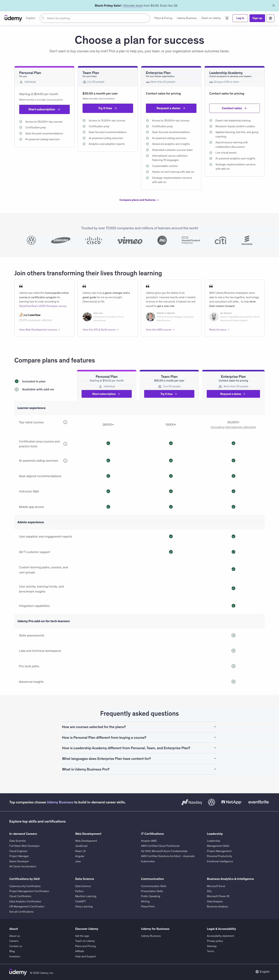Click the globe language selector icon
This screenshot has width=279, height=980.
(270, 18)
